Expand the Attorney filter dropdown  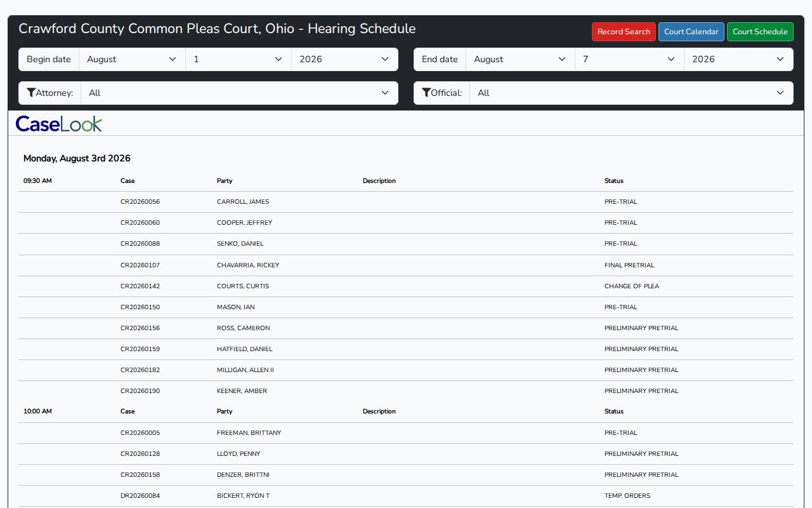[x=239, y=93]
